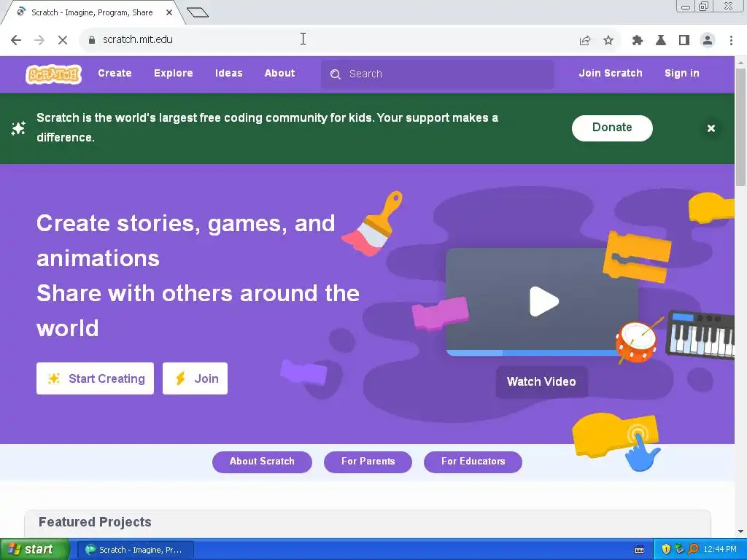Click into the Scratch Search field
Viewport: 747px width, 560px height.
tap(438, 74)
